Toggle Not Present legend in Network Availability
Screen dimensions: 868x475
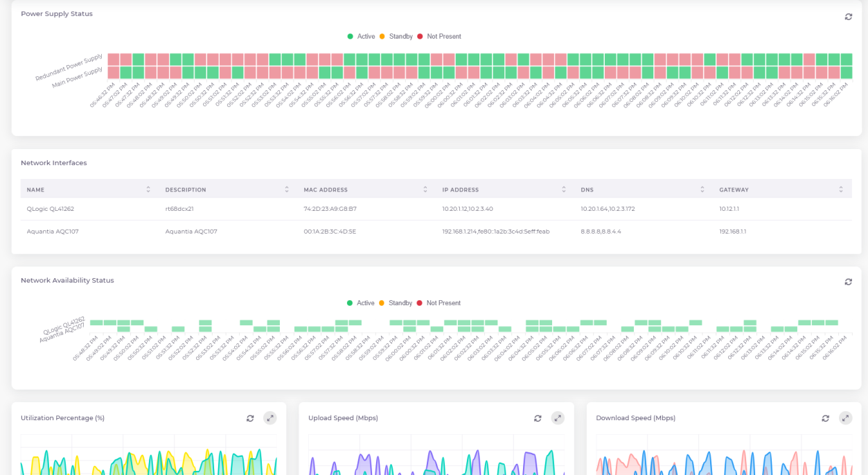(x=443, y=303)
